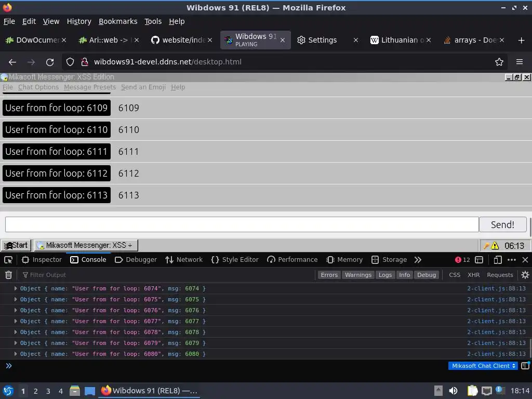
Task: Toggle responsive design mode icon
Action: pos(497,260)
